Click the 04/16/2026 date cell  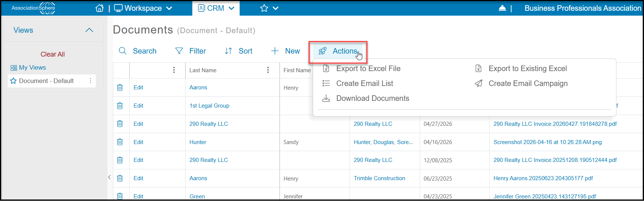[438, 142]
